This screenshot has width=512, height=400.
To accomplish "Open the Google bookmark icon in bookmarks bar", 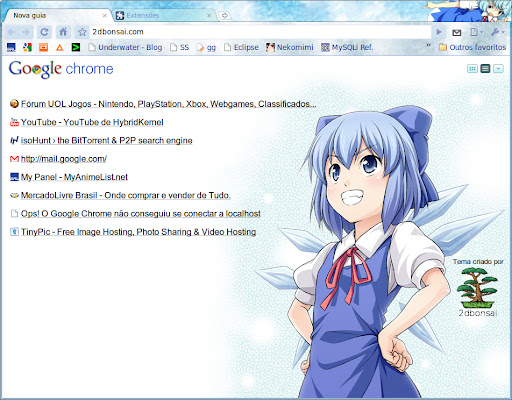I will tap(27, 47).
